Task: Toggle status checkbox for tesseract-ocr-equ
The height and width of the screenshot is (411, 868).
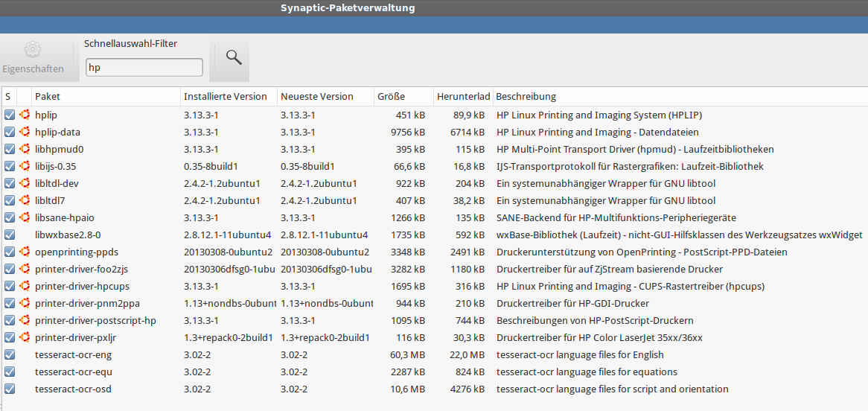Action: [10, 372]
